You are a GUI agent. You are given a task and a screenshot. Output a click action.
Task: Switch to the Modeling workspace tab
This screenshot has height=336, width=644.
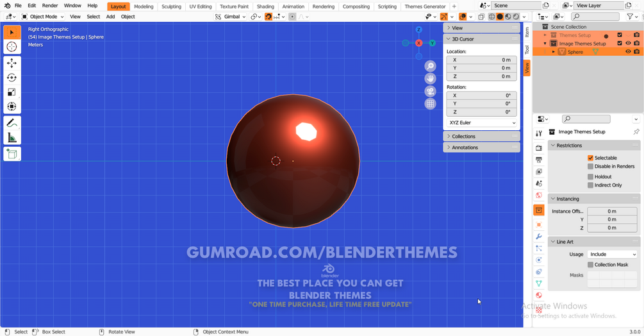[x=144, y=6]
